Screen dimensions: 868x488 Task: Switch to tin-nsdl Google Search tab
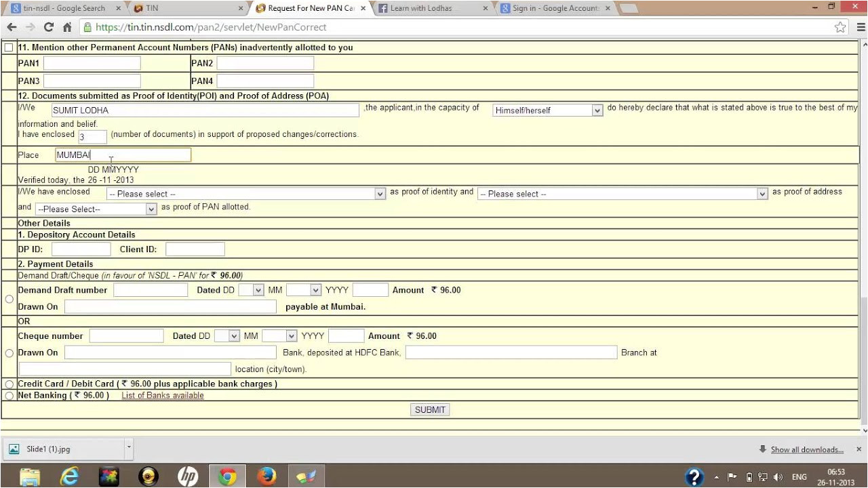tap(64, 8)
